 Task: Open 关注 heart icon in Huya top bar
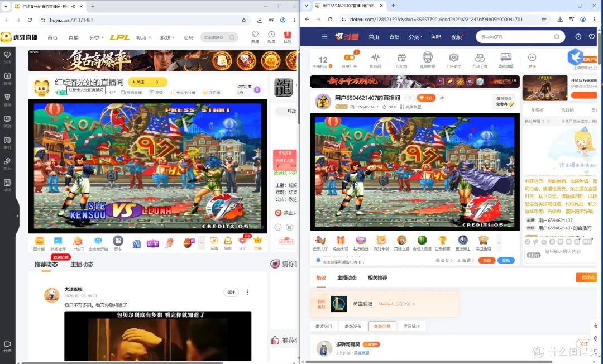coord(255,37)
